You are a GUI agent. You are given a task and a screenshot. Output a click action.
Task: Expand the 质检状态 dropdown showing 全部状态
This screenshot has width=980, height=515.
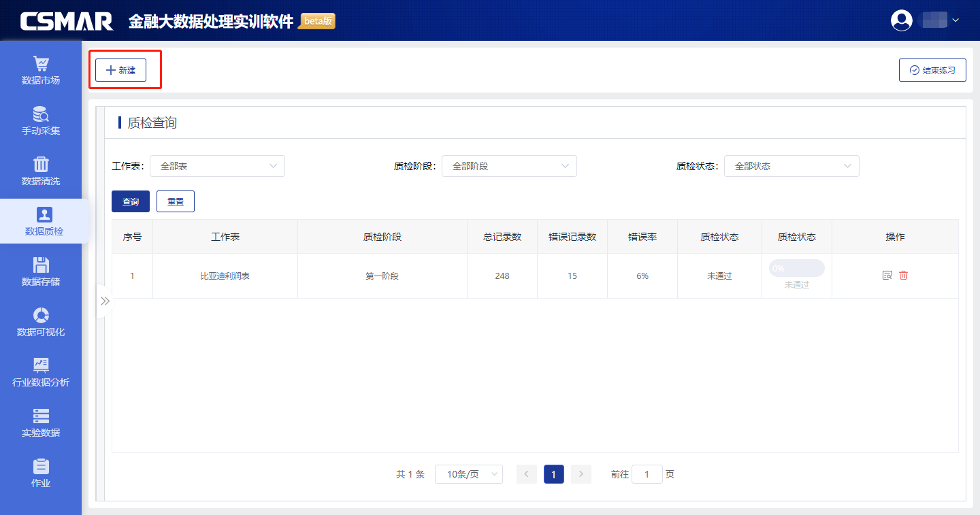791,166
